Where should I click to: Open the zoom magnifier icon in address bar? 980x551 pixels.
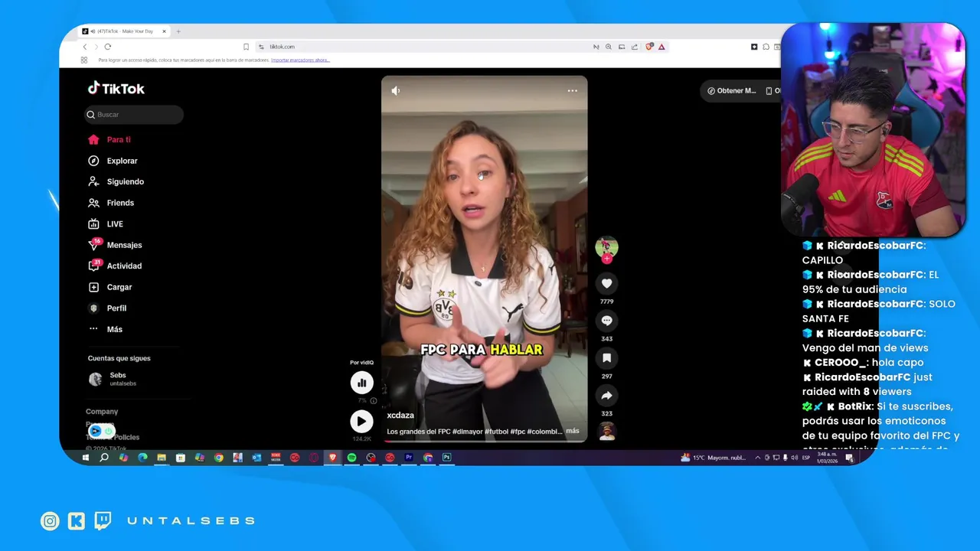pos(609,47)
